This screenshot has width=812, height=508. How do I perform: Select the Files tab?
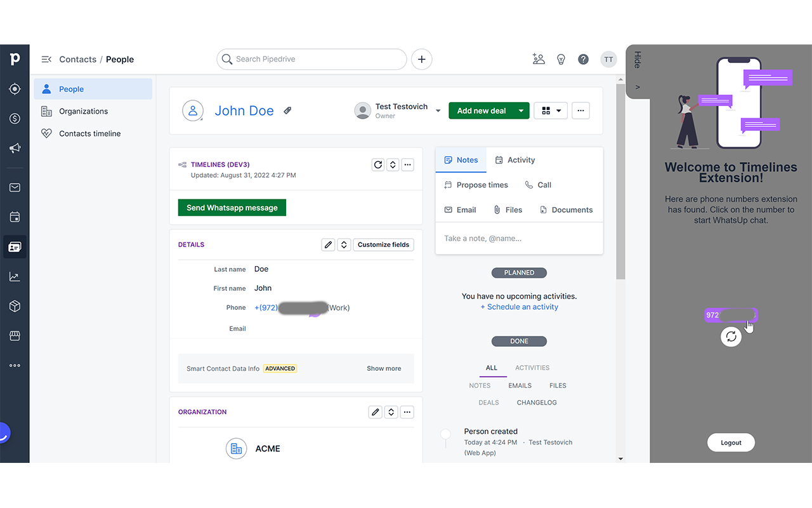click(x=507, y=210)
